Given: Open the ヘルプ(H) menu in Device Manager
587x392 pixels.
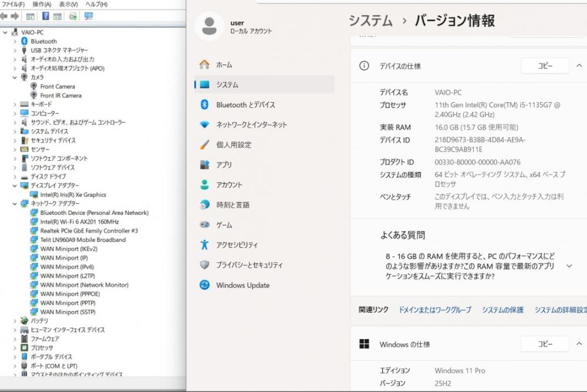Looking at the screenshot, I should (x=96, y=4).
